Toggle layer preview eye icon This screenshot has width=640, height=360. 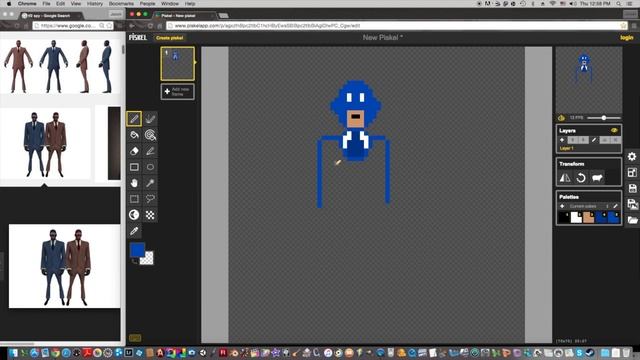click(x=614, y=131)
